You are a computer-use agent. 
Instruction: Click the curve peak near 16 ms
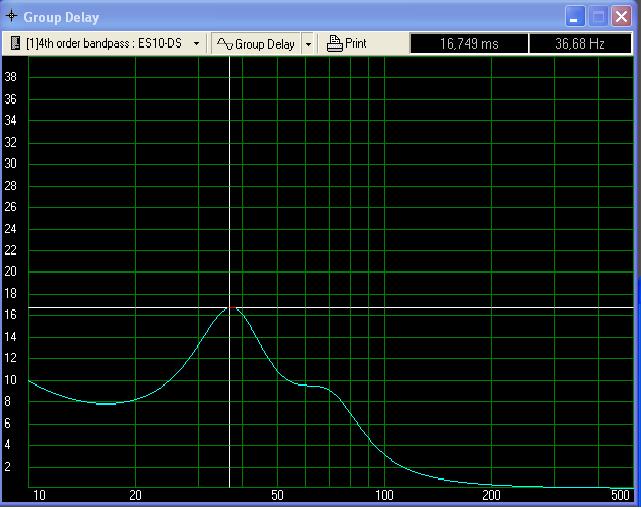(x=232, y=308)
